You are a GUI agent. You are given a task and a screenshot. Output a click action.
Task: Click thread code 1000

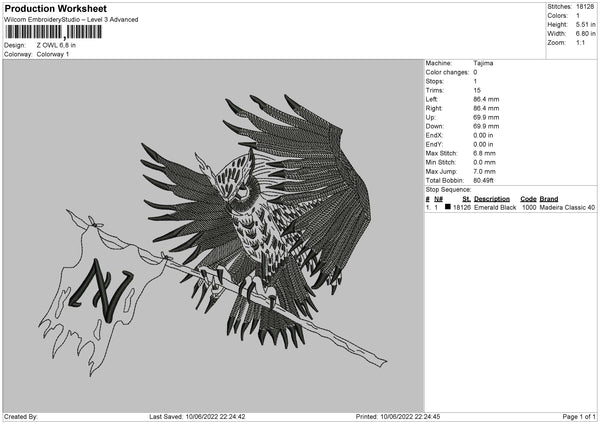[x=529, y=207]
